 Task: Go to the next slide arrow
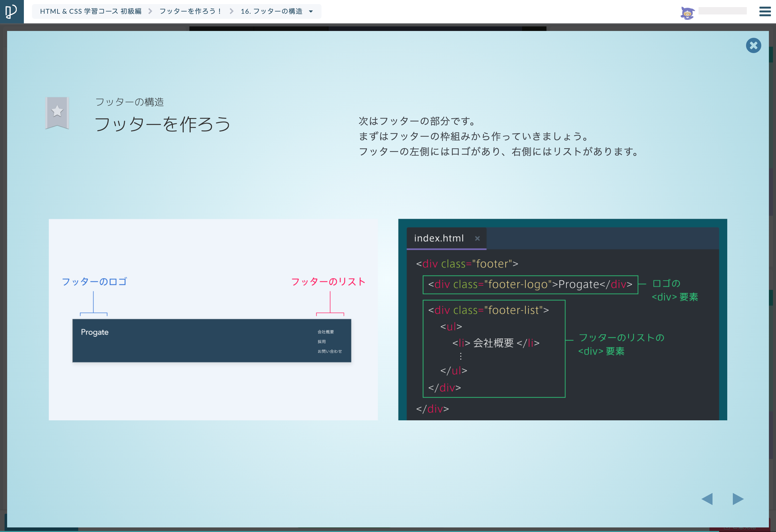coord(738,499)
